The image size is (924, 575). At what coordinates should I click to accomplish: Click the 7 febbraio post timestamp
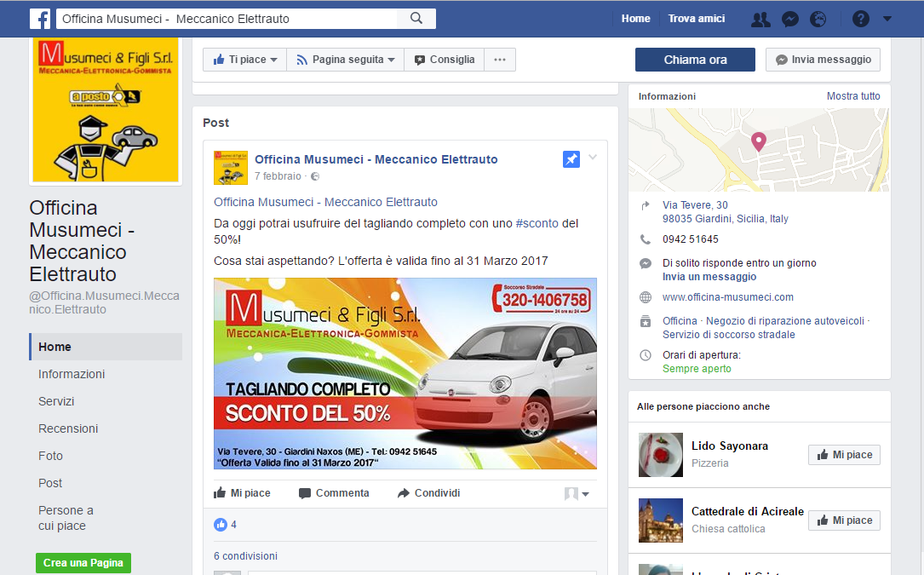point(278,176)
